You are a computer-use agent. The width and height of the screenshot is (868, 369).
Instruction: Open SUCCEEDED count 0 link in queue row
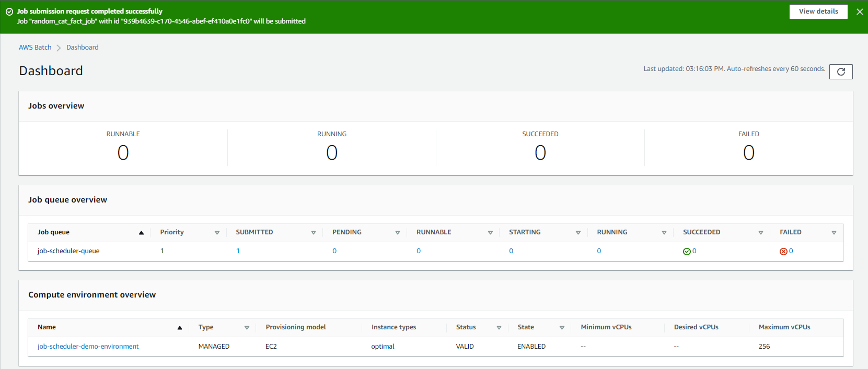click(x=694, y=251)
